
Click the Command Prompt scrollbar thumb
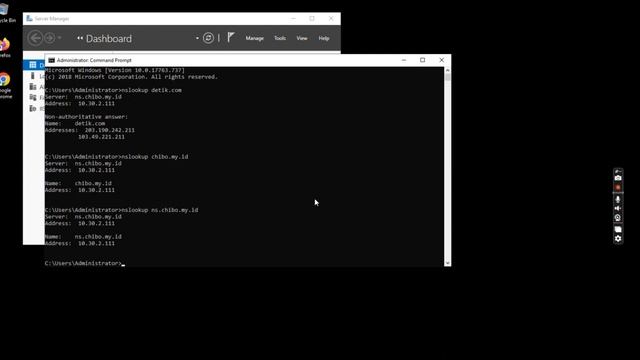click(448, 77)
